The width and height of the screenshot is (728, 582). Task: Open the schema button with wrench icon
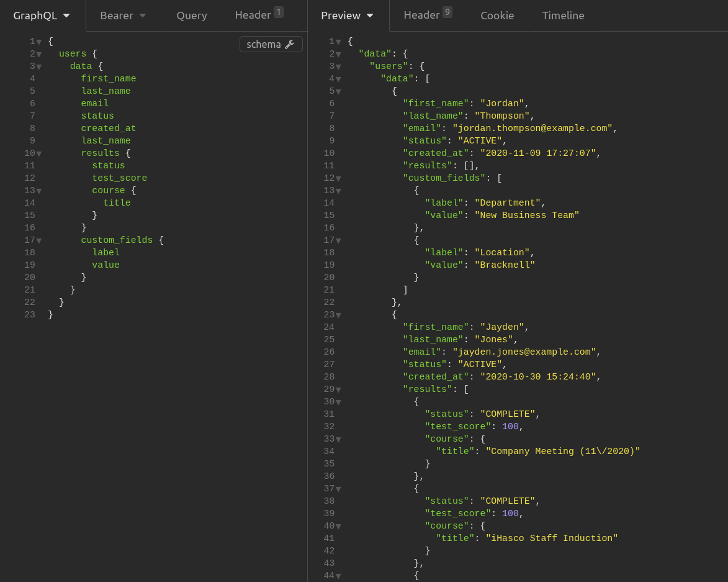pos(271,44)
